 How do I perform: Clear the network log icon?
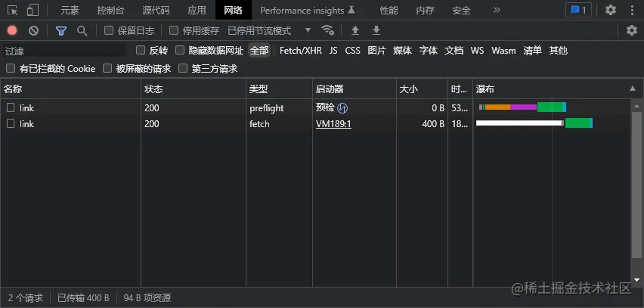click(34, 30)
